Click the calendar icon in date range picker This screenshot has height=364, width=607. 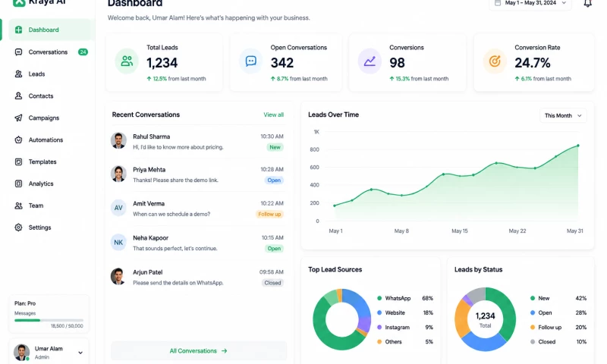498,3
